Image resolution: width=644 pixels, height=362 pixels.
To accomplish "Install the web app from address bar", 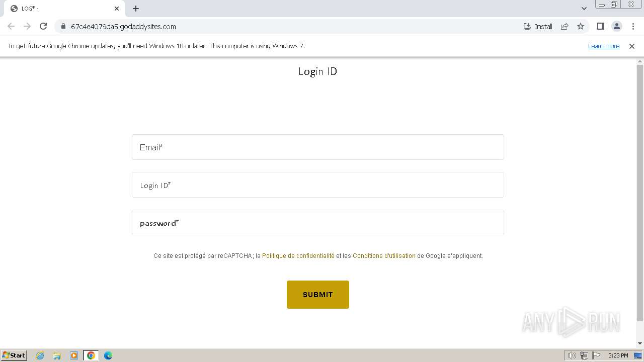I will click(x=538, y=26).
